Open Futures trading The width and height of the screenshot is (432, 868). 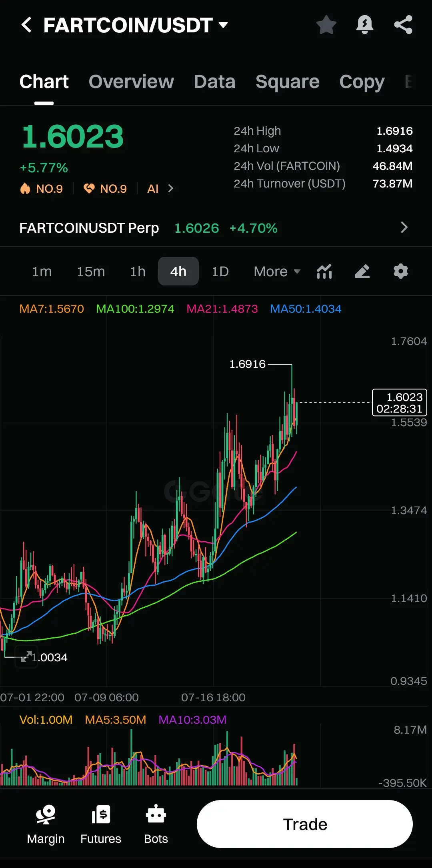[x=101, y=824]
